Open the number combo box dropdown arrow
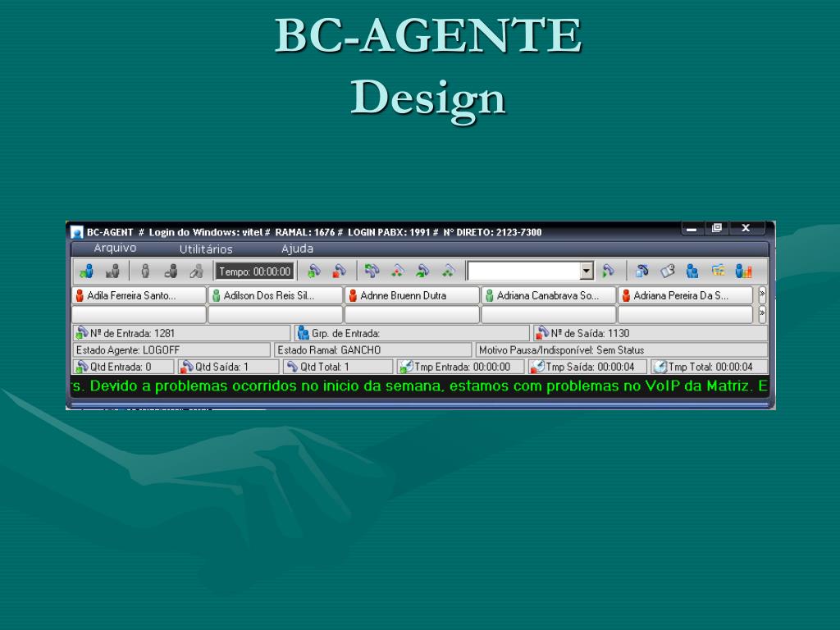 click(x=587, y=271)
